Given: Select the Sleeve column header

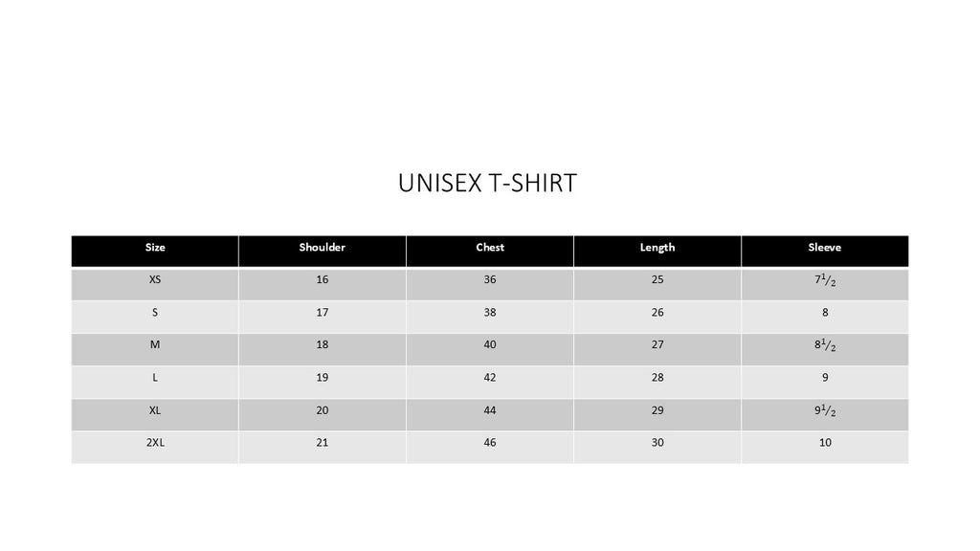Looking at the screenshot, I should click(x=824, y=248).
